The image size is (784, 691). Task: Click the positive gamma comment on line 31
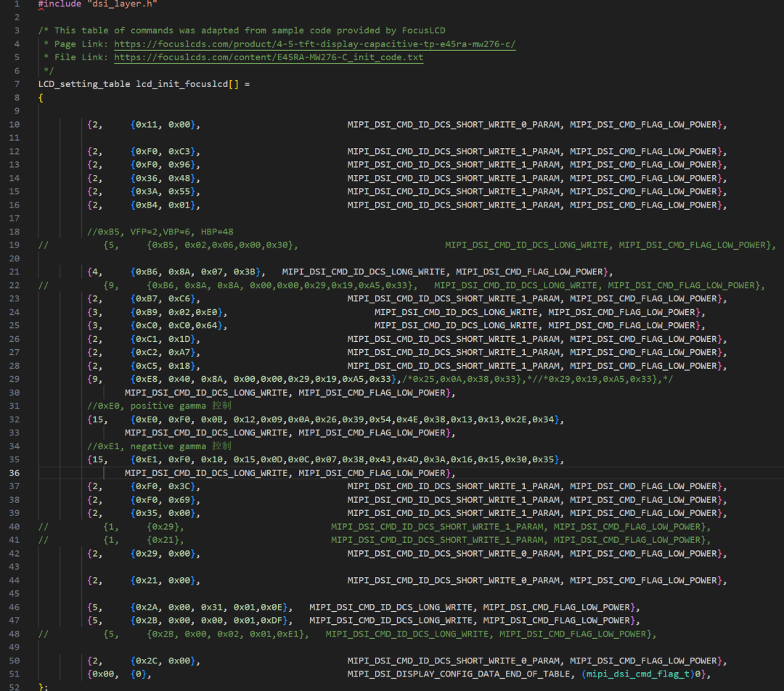[x=159, y=406]
